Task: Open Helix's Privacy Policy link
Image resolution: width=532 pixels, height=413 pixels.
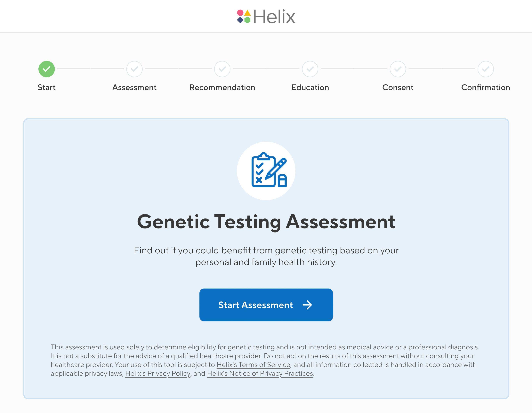Action: [x=158, y=374]
